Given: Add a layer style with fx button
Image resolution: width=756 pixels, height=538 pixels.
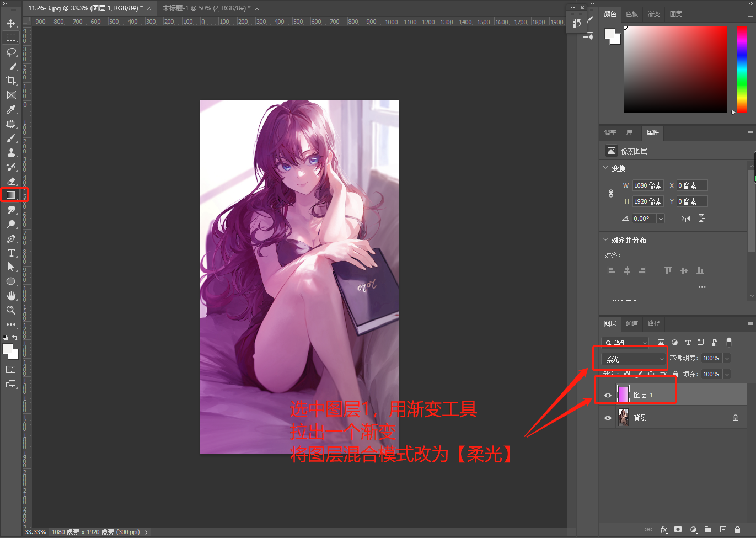Looking at the screenshot, I should [663, 530].
